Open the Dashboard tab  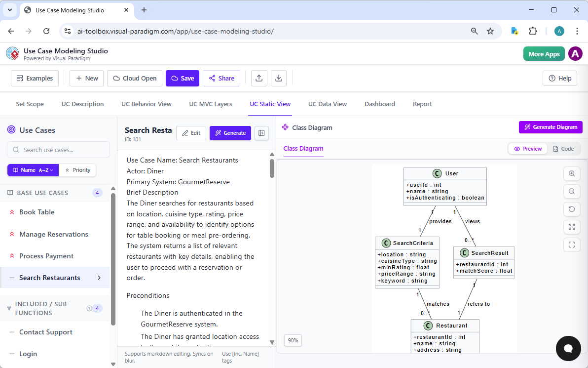379,104
